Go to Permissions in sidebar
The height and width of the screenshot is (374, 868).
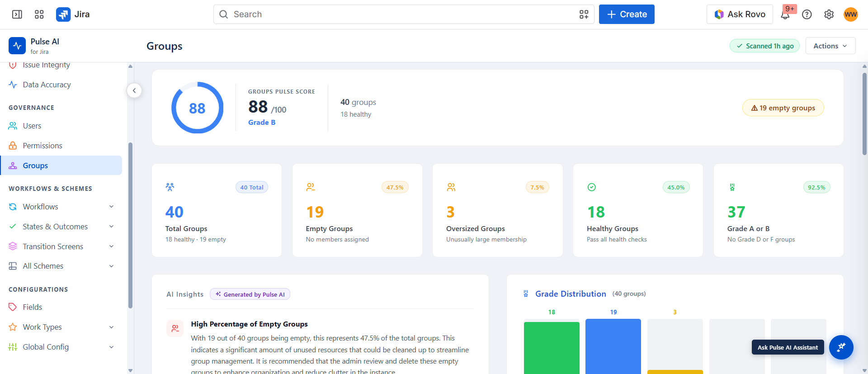[61, 146]
